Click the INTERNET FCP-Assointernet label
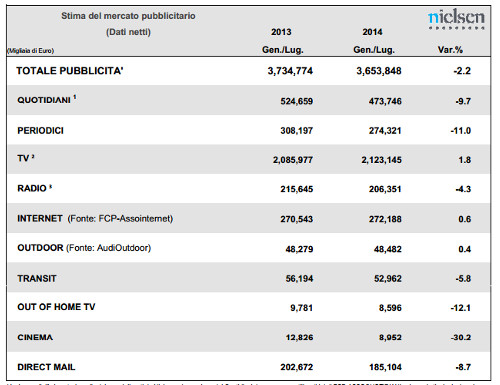 point(95,219)
